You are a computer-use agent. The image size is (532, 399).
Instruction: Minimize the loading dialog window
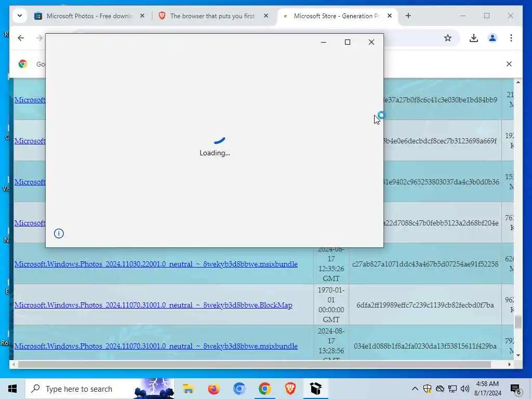point(324,42)
